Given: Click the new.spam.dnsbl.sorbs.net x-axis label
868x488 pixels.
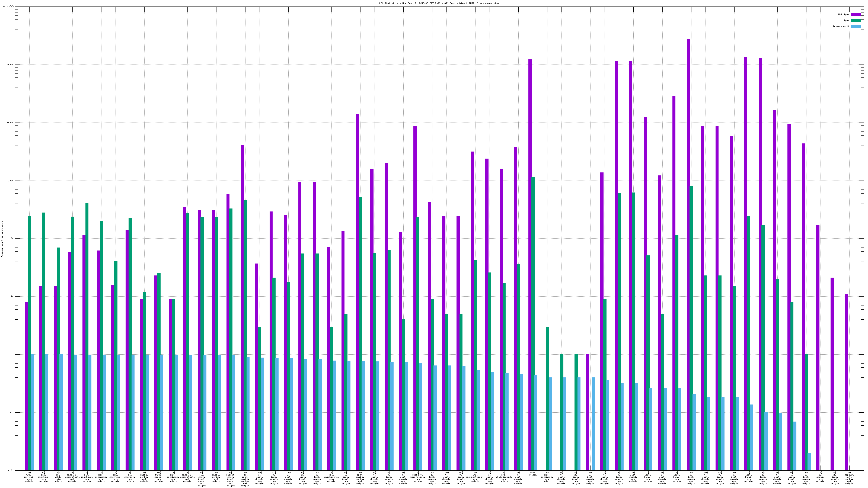Looking at the screenshot, I should [202, 479].
